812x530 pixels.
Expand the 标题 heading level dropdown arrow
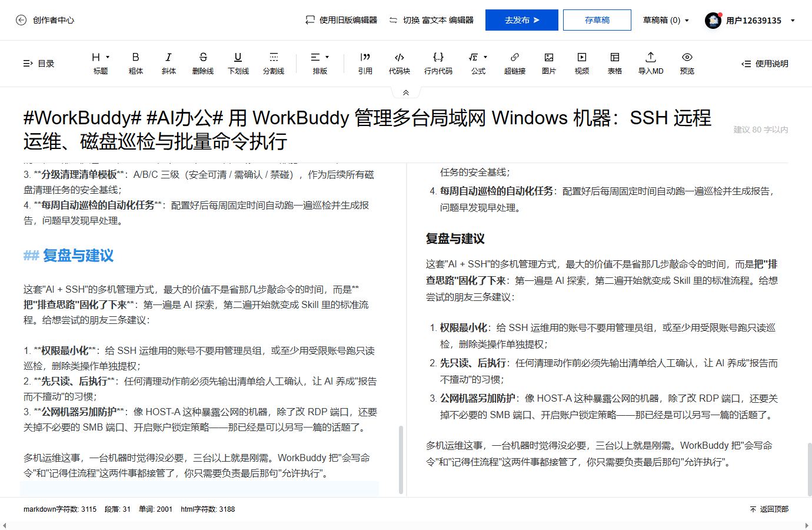click(x=108, y=57)
